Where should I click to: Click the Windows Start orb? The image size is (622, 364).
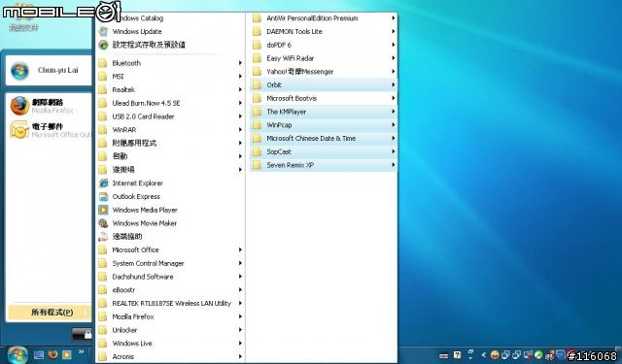pyautogui.click(x=17, y=354)
